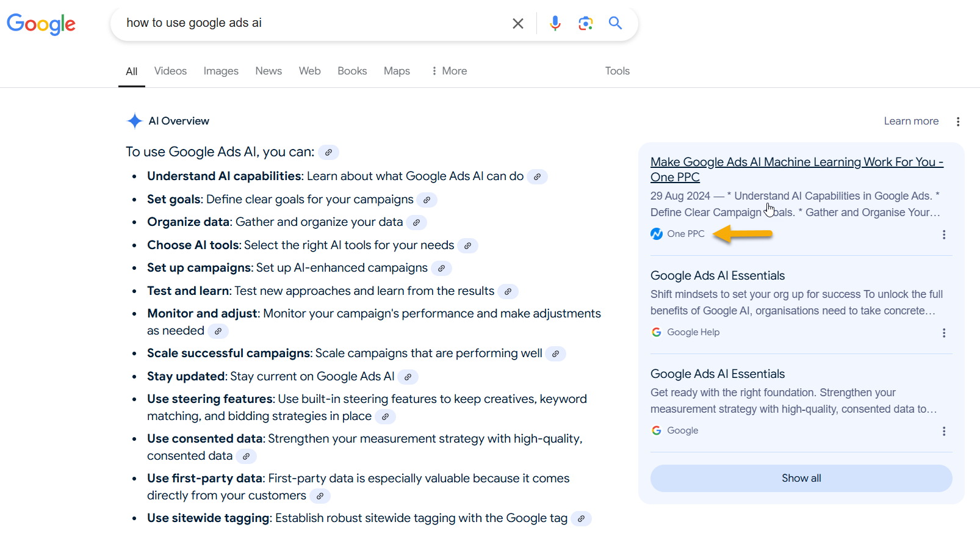Open the News tab
Viewport: 980px width, 533px height.
click(x=268, y=71)
